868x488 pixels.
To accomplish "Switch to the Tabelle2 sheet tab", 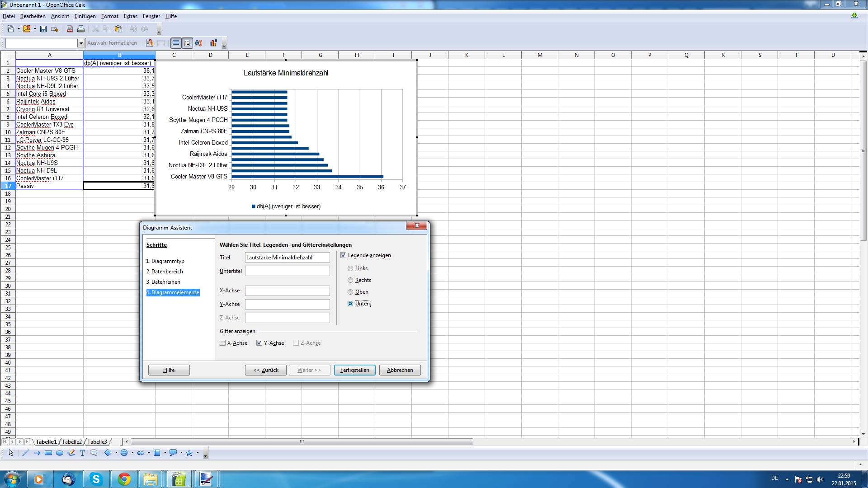I will pyautogui.click(x=72, y=442).
